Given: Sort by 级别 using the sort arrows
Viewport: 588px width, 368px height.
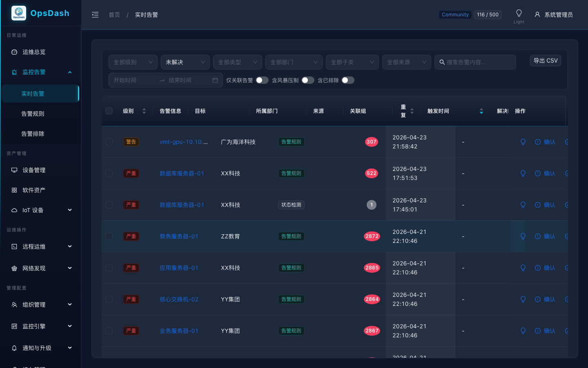Looking at the screenshot, I should 144,111.
